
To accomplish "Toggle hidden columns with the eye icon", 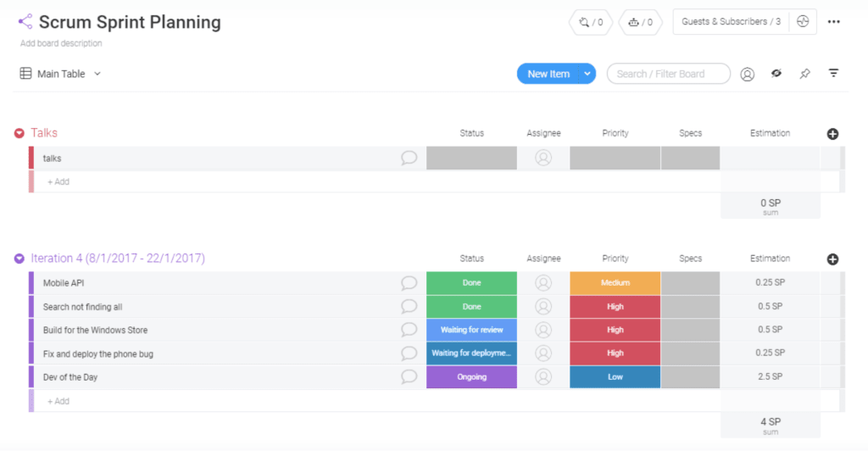I will [x=776, y=73].
